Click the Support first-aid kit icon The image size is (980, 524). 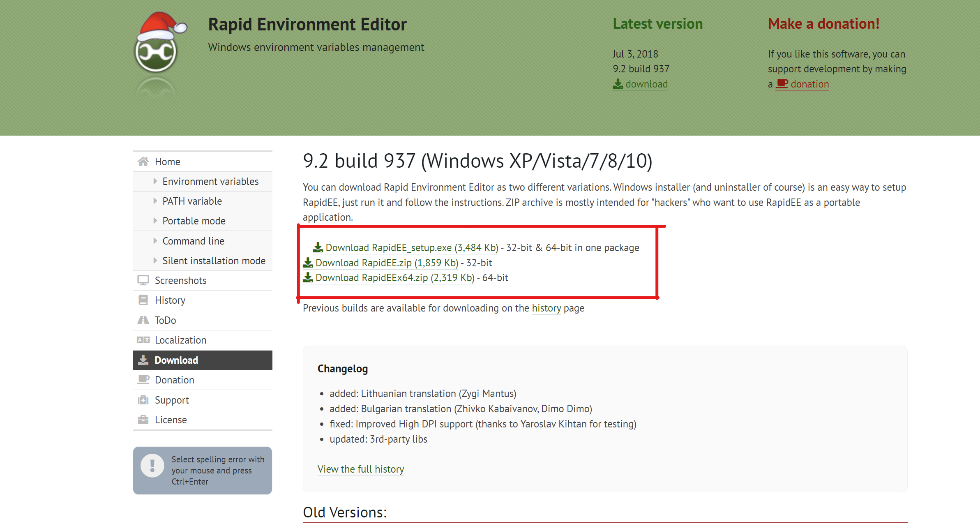(143, 400)
